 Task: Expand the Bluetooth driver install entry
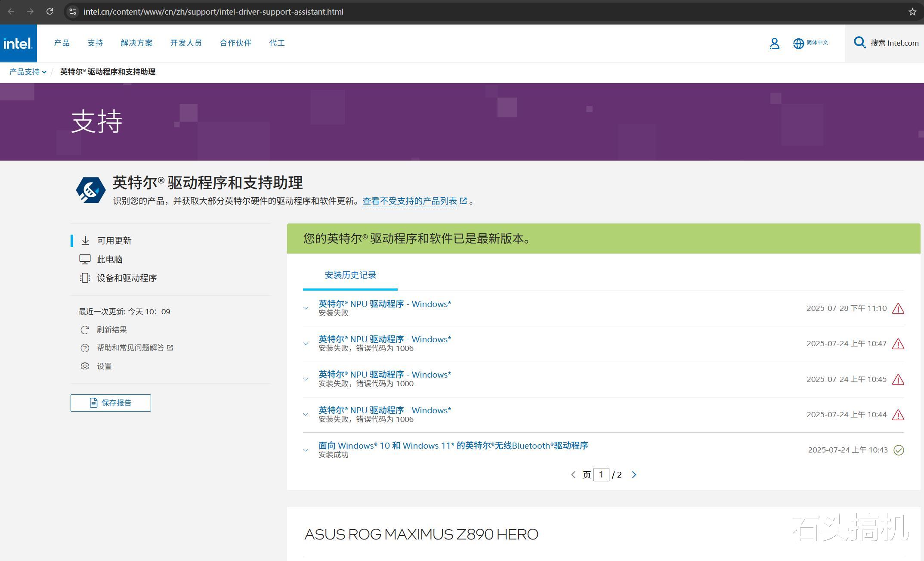coord(306,450)
